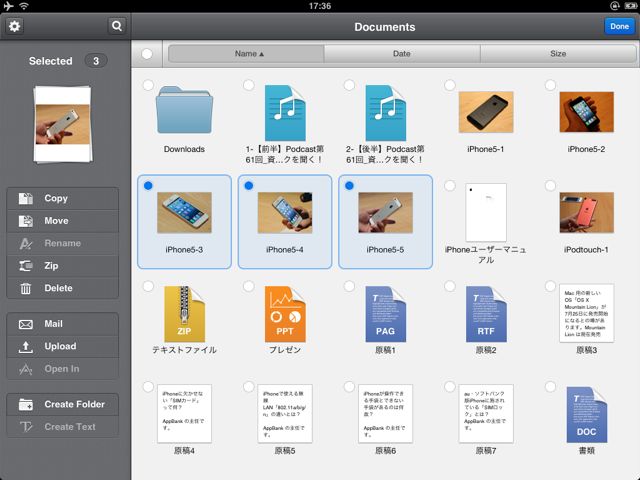
Task: Open the 1-【前半】Podcast audio file icon
Action: (x=285, y=113)
